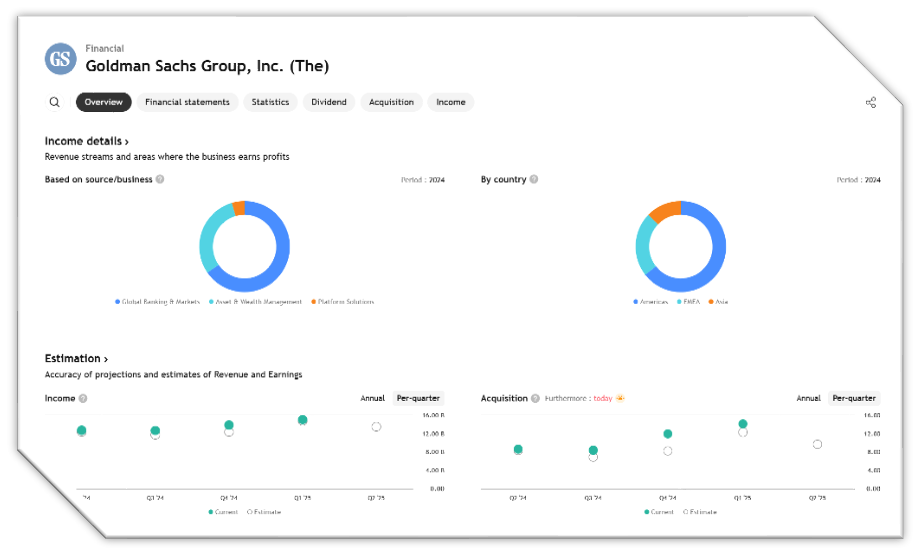Click Q2 '24 current point in Acquisition chart
The height and width of the screenshot is (556, 920).
click(518, 449)
